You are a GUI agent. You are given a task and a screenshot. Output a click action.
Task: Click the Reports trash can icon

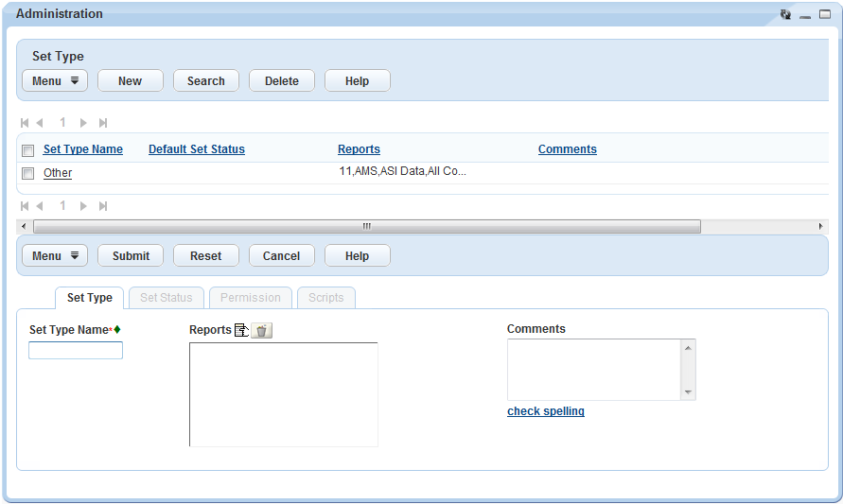point(262,330)
